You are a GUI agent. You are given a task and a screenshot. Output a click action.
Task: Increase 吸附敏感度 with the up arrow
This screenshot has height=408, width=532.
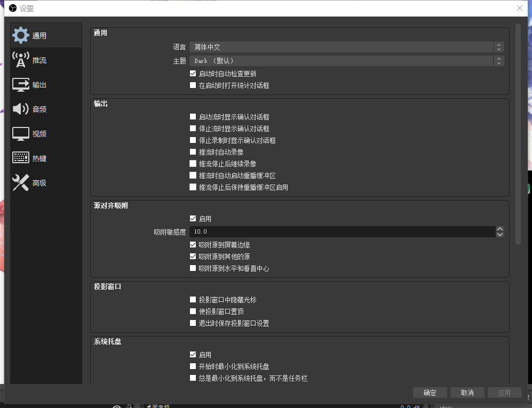click(x=500, y=229)
